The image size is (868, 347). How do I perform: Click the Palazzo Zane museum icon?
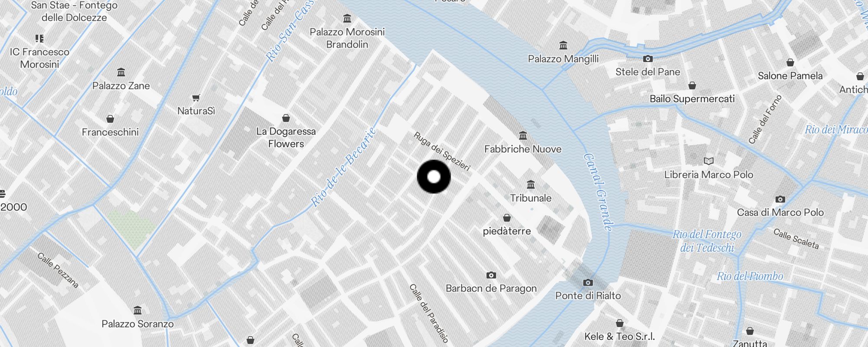(121, 72)
